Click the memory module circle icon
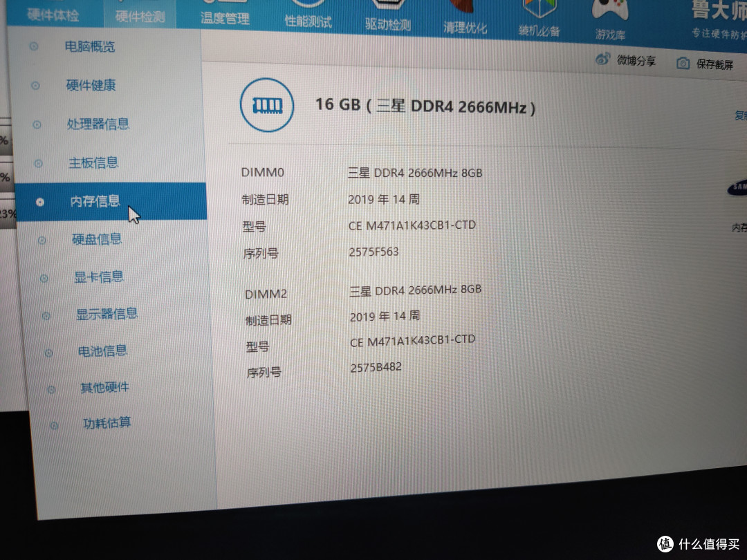The image size is (747, 560). pos(267,105)
